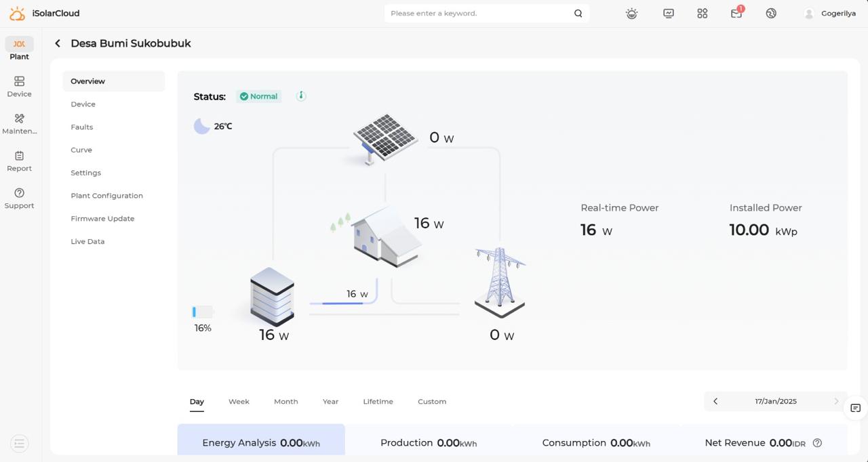Focus the keyword search field
This screenshot has height=462, width=868.
(479, 14)
